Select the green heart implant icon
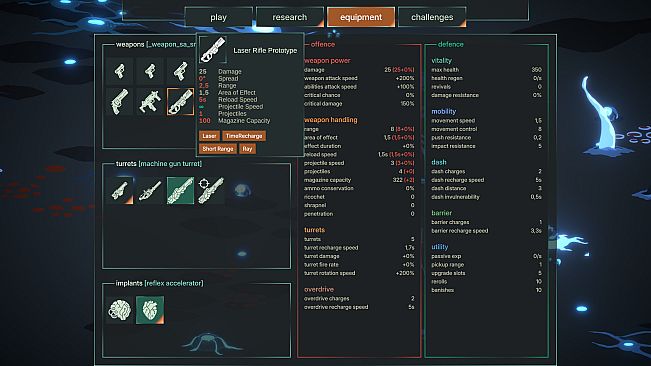The width and height of the screenshot is (651, 366). (x=150, y=310)
